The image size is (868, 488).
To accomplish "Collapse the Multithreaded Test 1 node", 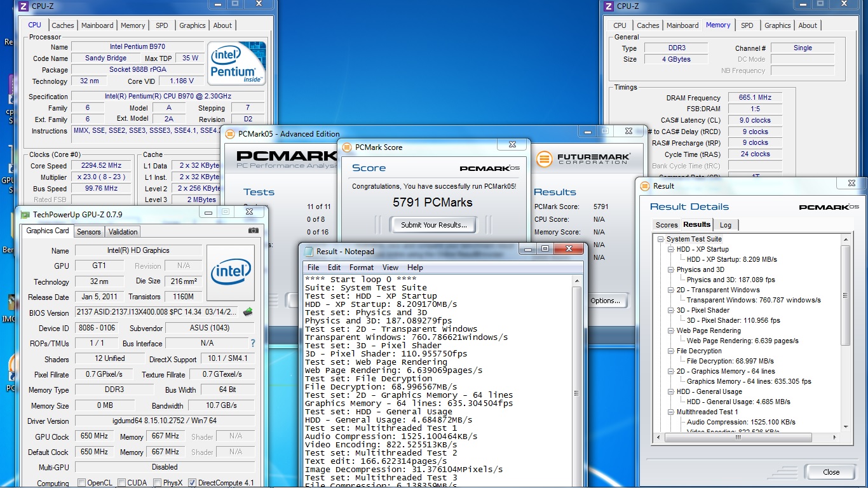I will tap(671, 412).
